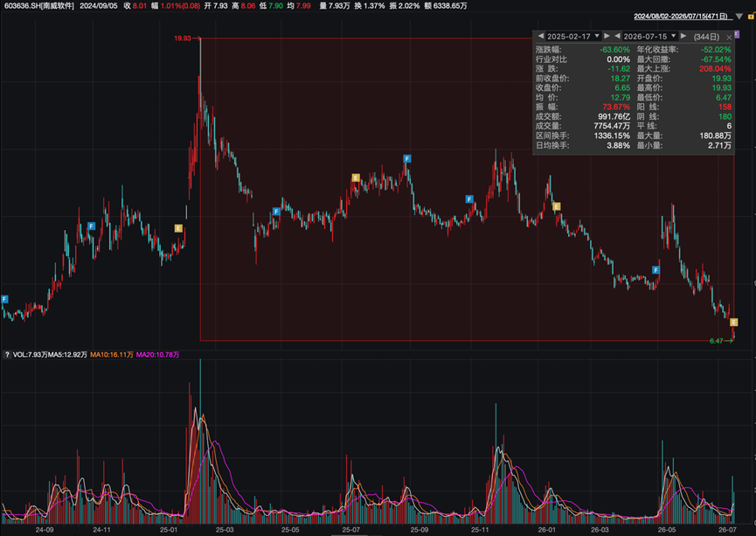Click the header 幅 1.01%(0.08) change value
Viewport: 756px width, 536px height.
[176, 6]
